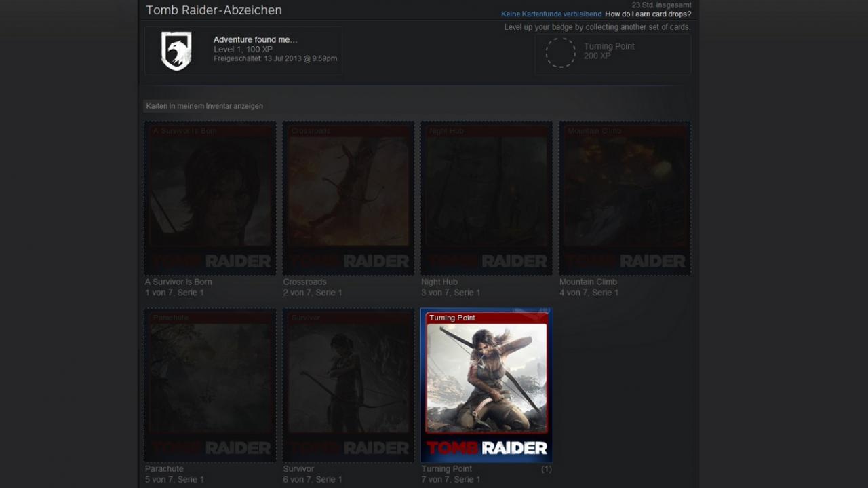
Task: Click 'Level up your badge' hint text
Action: click(x=597, y=27)
